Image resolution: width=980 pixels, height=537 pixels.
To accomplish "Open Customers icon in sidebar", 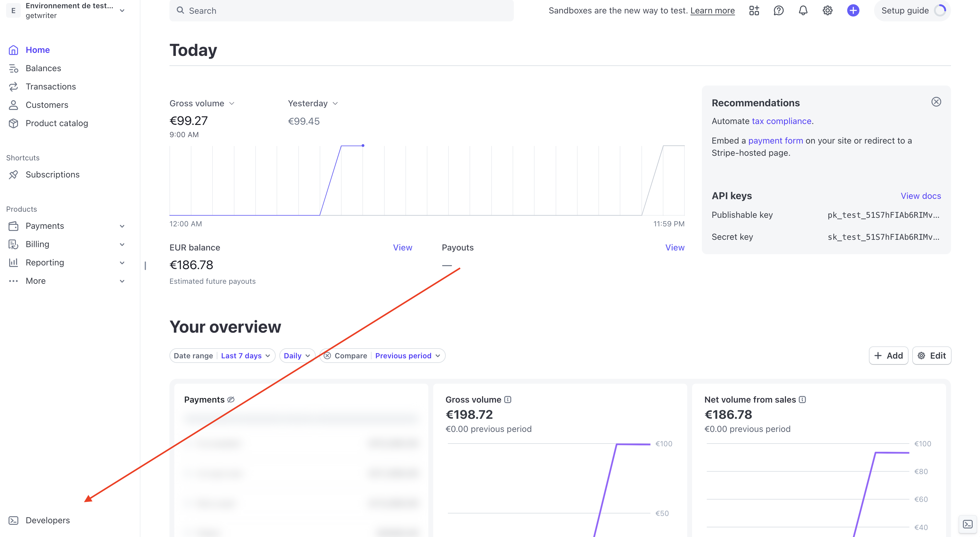I will [x=13, y=105].
